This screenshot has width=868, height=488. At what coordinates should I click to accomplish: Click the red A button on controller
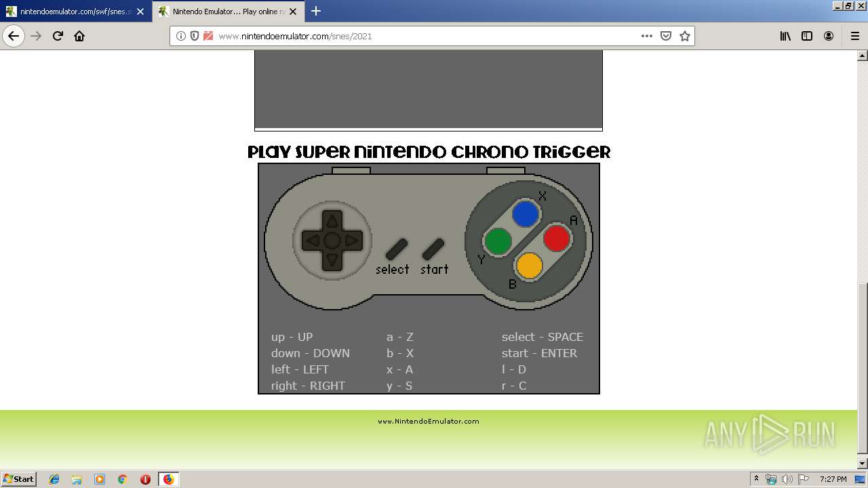pos(557,239)
